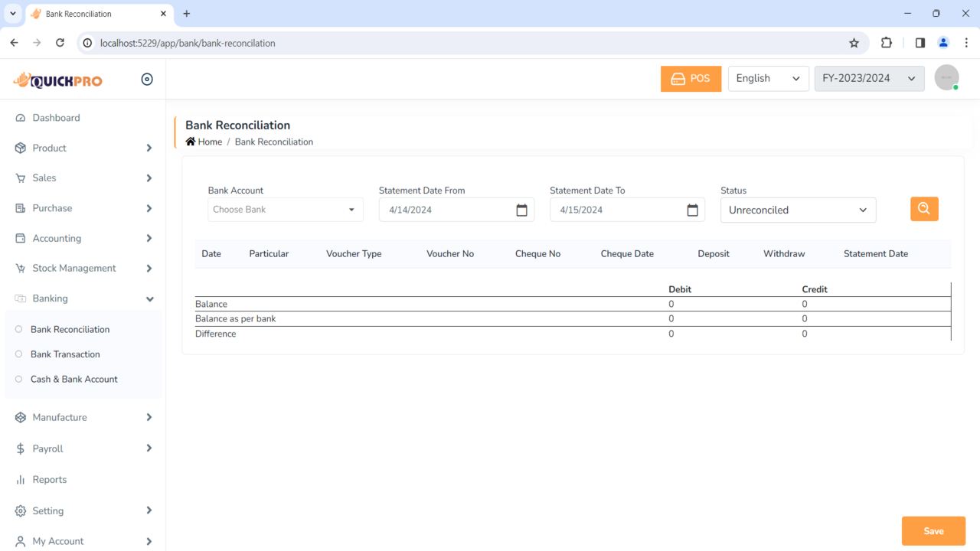Click the Stock Management sidebar icon
Viewport: 980px width, 551px height.
click(20, 268)
